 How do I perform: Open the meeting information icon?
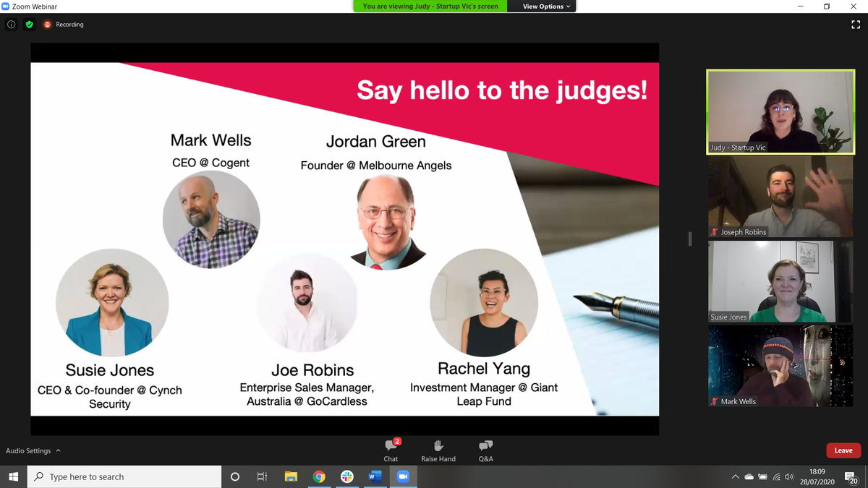[11, 24]
